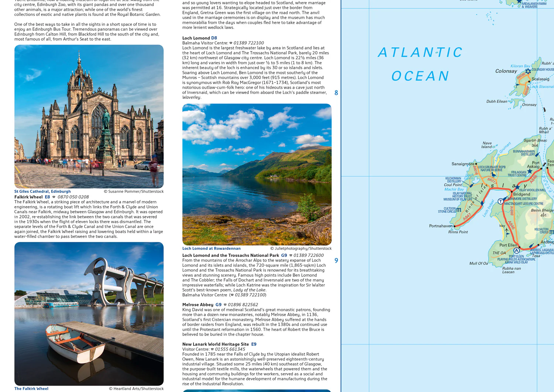Click the Ardbeg distillery bottle symbol
Image resolution: width=554 pixels, height=392 pixels.
[531, 246]
